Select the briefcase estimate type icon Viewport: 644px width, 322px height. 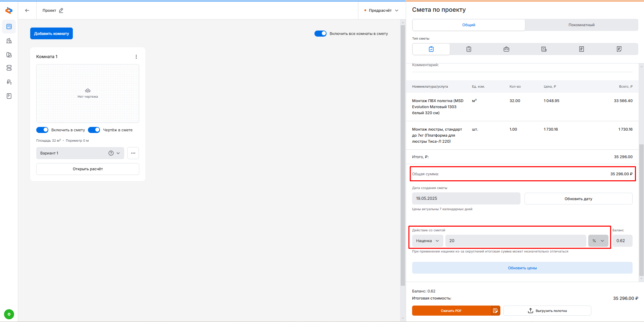pyautogui.click(x=506, y=49)
